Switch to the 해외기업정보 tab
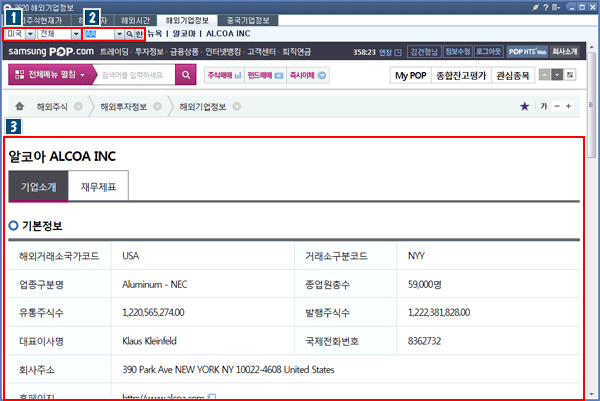The width and height of the screenshot is (600, 401). click(x=187, y=20)
